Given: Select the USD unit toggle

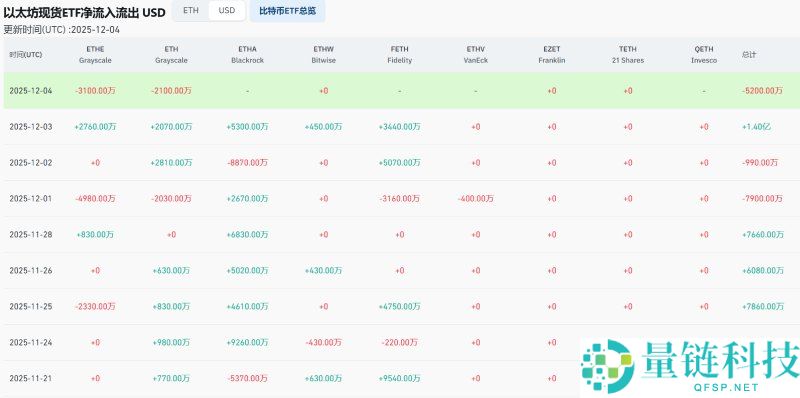Looking at the screenshot, I should tap(227, 11).
